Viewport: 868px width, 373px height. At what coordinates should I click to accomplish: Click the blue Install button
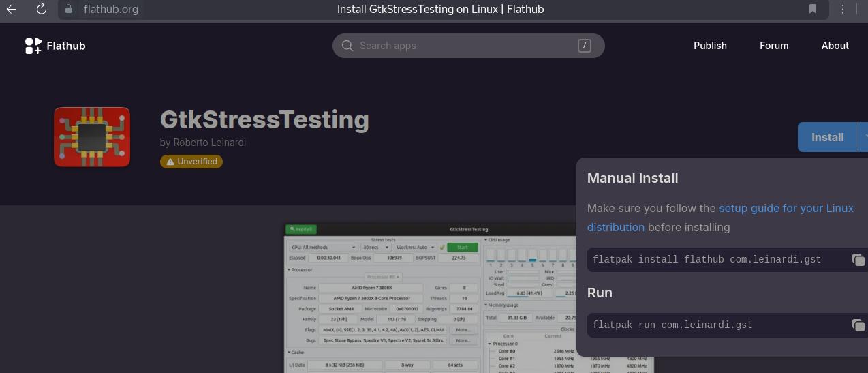[x=828, y=137]
